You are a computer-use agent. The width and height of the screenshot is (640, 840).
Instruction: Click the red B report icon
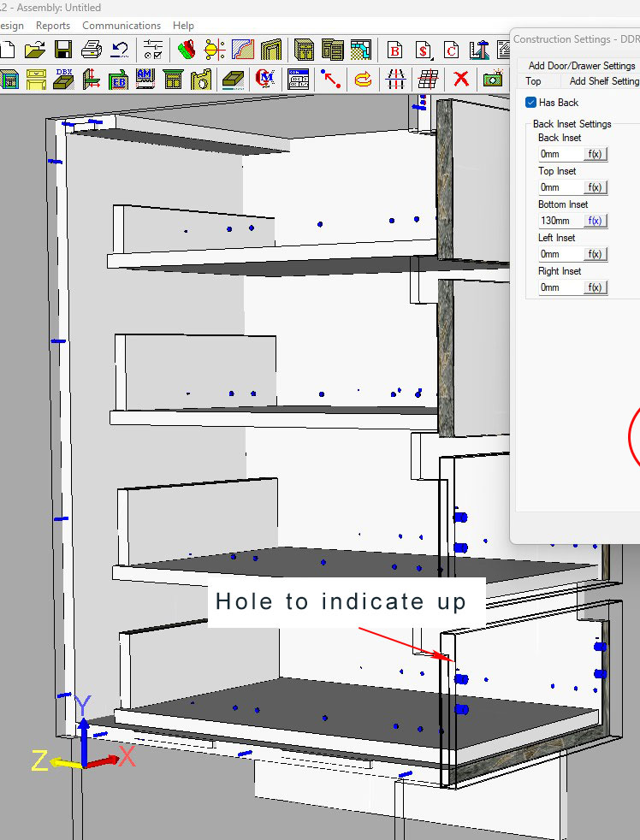click(395, 50)
